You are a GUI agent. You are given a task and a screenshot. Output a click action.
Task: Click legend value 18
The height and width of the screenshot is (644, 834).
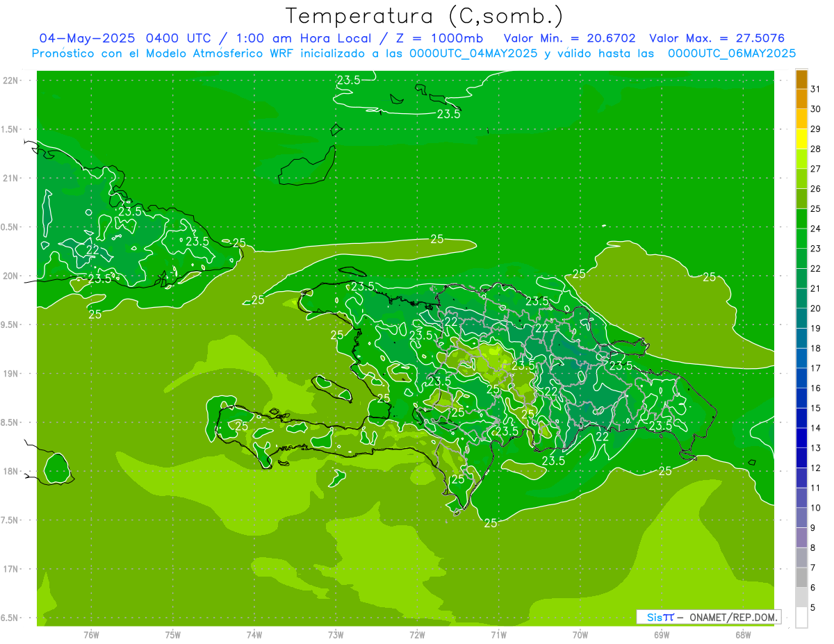pyautogui.click(x=816, y=348)
